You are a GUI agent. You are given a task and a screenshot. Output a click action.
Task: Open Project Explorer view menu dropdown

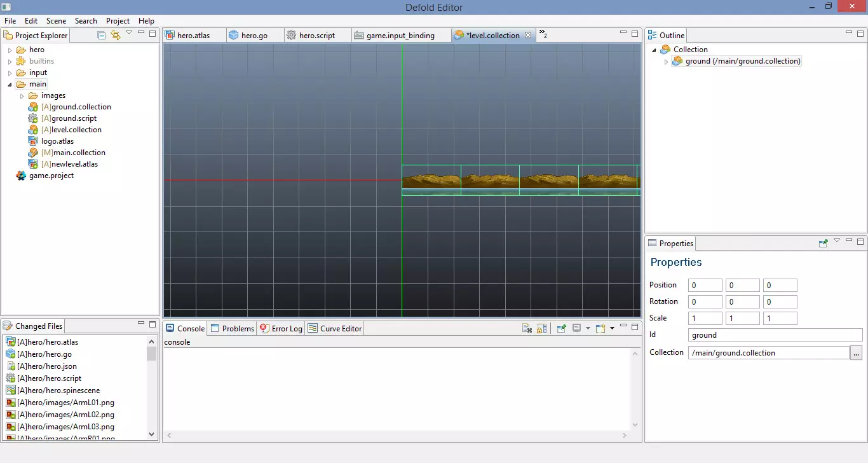click(x=129, y=33)
